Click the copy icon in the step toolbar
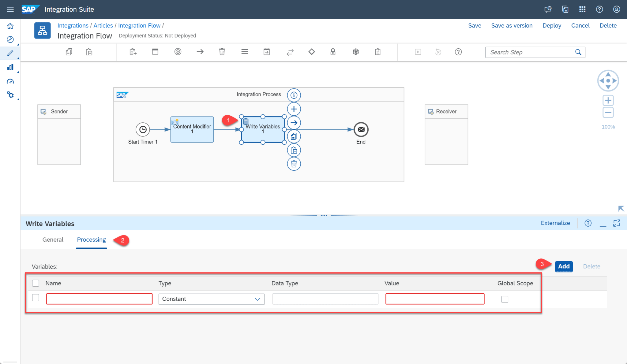This screenshot has height=364, width=627. point(294,136)
